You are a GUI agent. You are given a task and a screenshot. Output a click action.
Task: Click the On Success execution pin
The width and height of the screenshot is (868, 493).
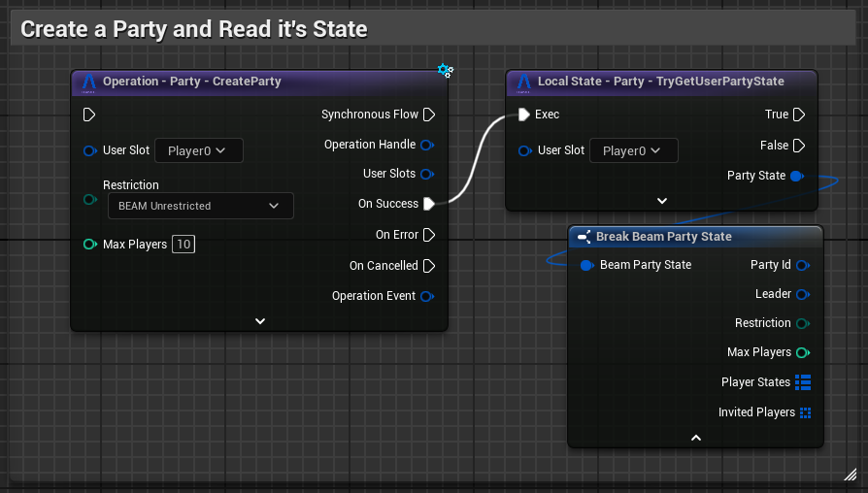pos(428,204)
